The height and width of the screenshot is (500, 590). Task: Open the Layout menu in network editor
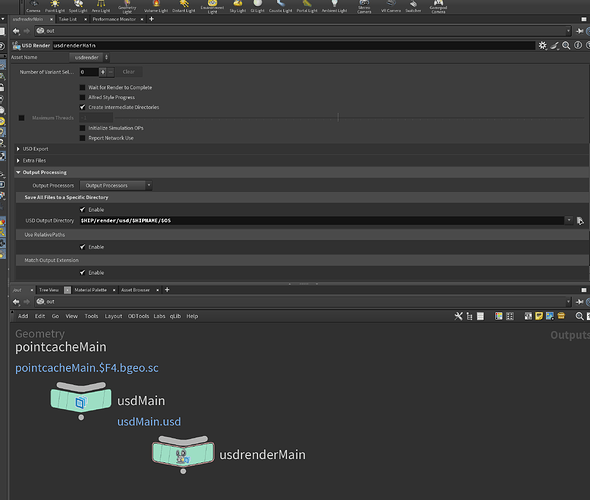coord(113,316)
